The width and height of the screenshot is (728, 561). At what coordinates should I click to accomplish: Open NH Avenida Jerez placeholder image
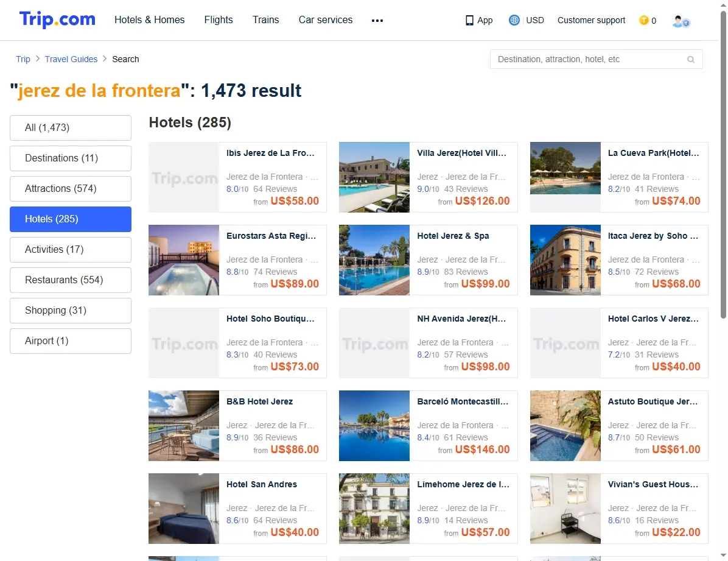[x=374, y=343]
